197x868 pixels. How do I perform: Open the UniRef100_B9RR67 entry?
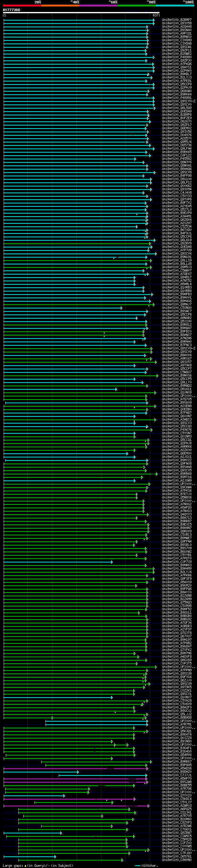(176, 761)
